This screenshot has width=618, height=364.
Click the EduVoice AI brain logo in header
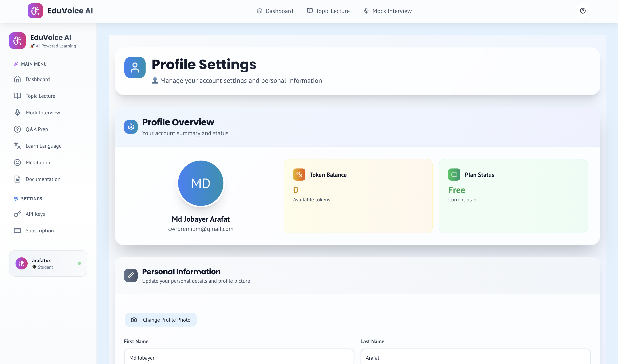pos(35,11)
